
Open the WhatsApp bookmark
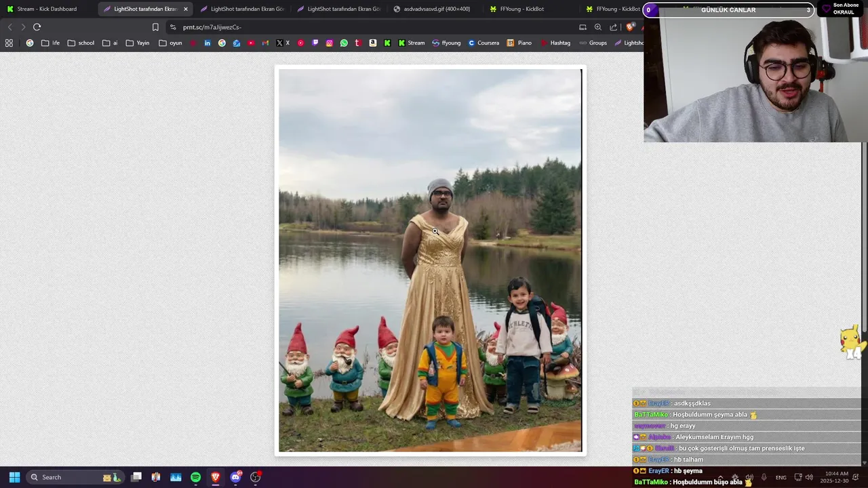344,43
